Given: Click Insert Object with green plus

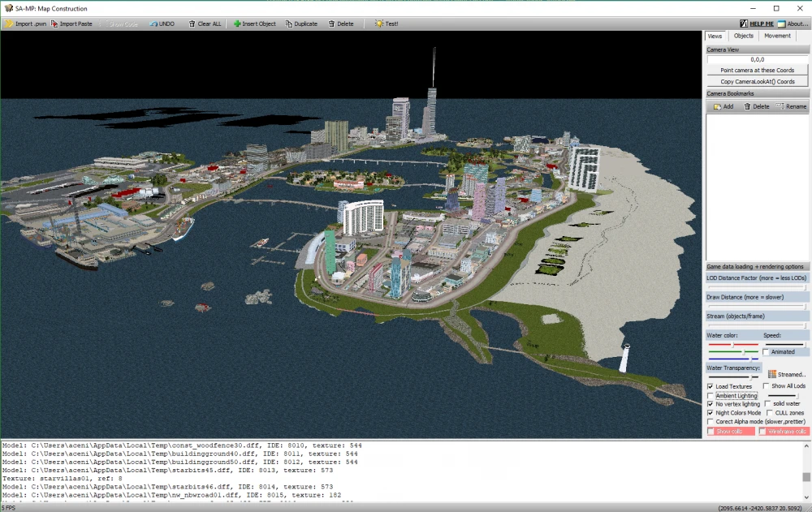Looking at the screenshot, I should 254,24.
